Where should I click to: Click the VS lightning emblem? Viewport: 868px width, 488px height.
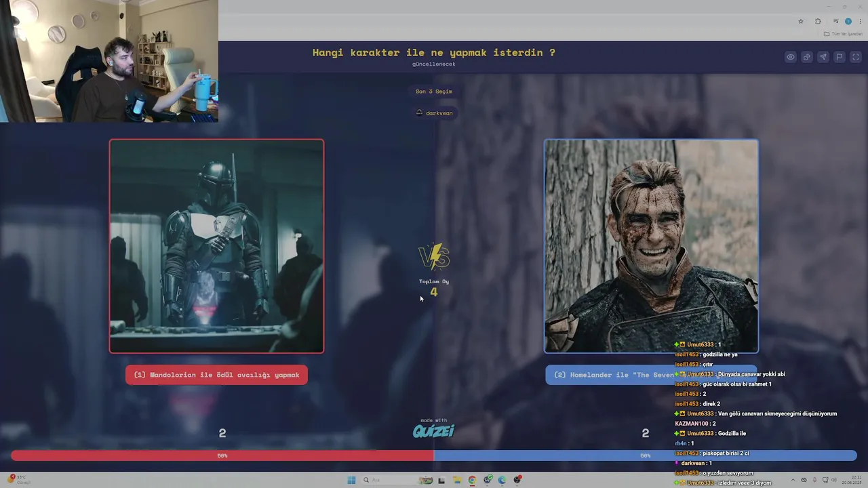pyautogui.click(x=434, y=257)
